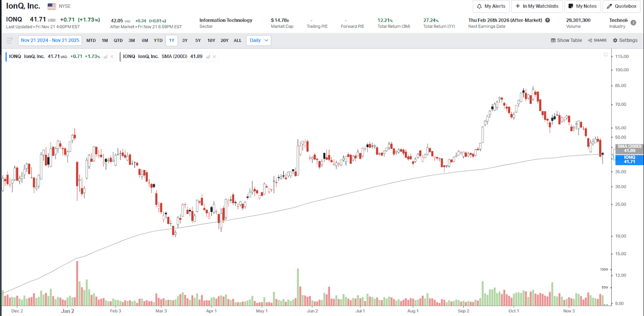Click the plus In My Watchlists button
This screenshot has height=316, width=644.
(537, 6)
